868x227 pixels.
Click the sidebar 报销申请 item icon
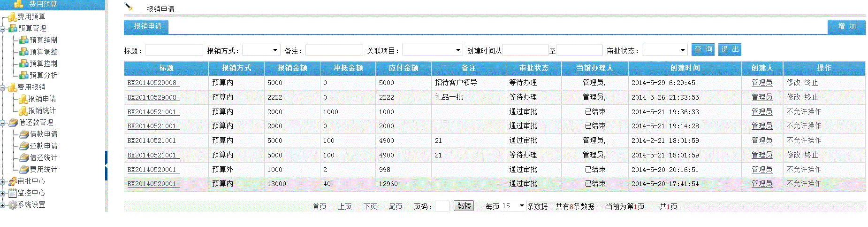[23, 99]
